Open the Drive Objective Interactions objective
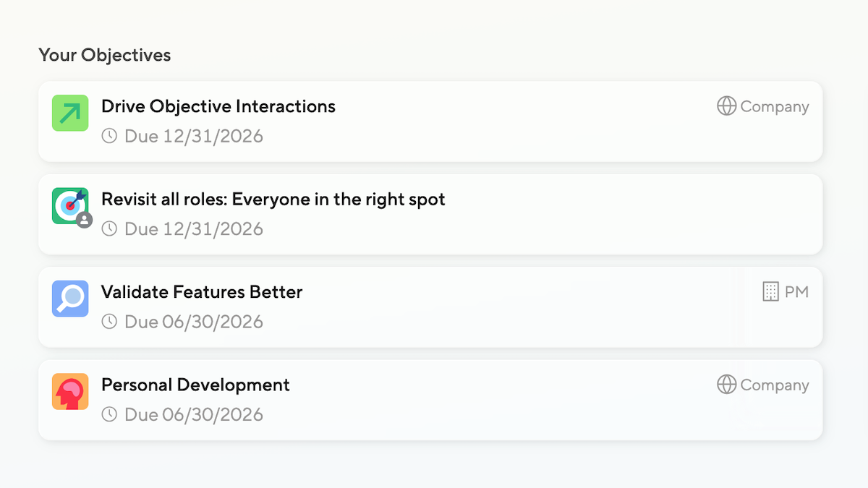This screenshot has height=488, width=868. point(218,106)
